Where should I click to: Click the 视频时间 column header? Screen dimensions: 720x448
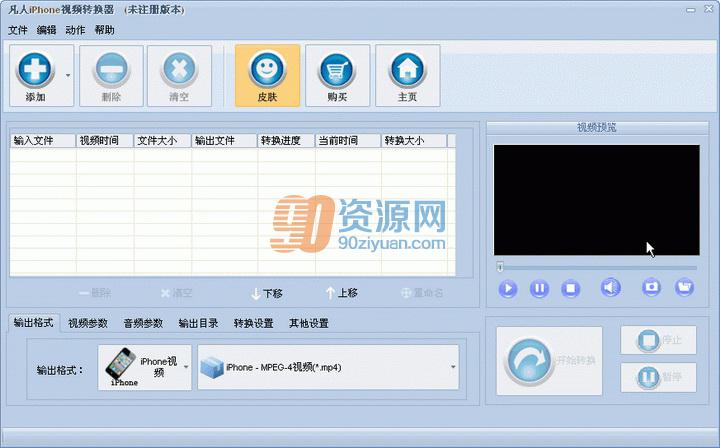pyautogui.click(x=105, y=140)
